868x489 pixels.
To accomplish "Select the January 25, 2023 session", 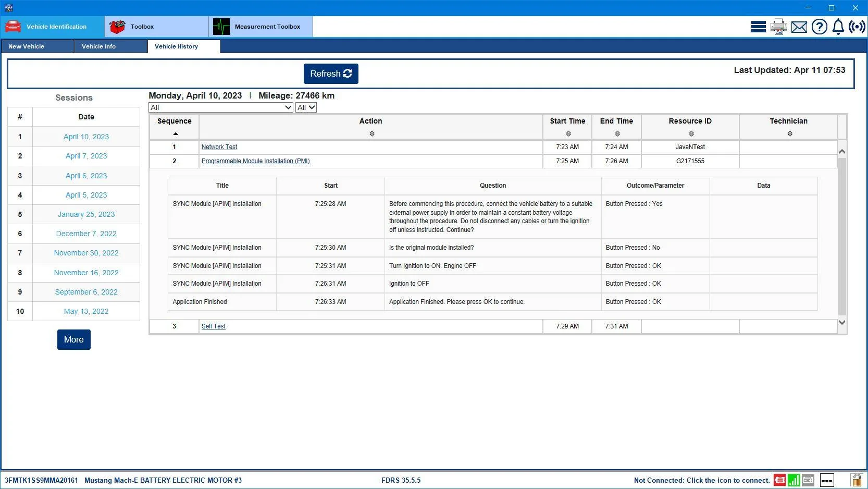I will point(86,214).
